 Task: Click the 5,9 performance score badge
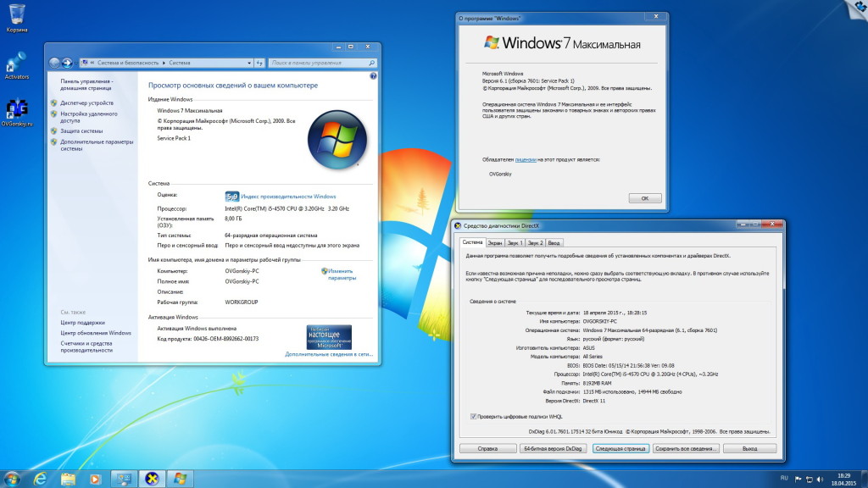tap(232, 197)
